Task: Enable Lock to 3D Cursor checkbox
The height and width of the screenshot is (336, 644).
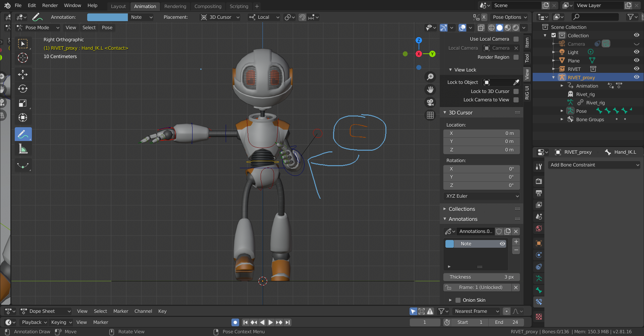Action: click(x=516, y=91)
